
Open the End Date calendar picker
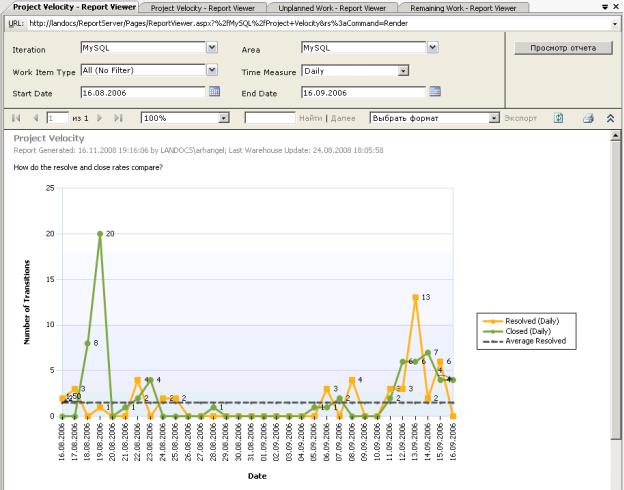point(434,92)
